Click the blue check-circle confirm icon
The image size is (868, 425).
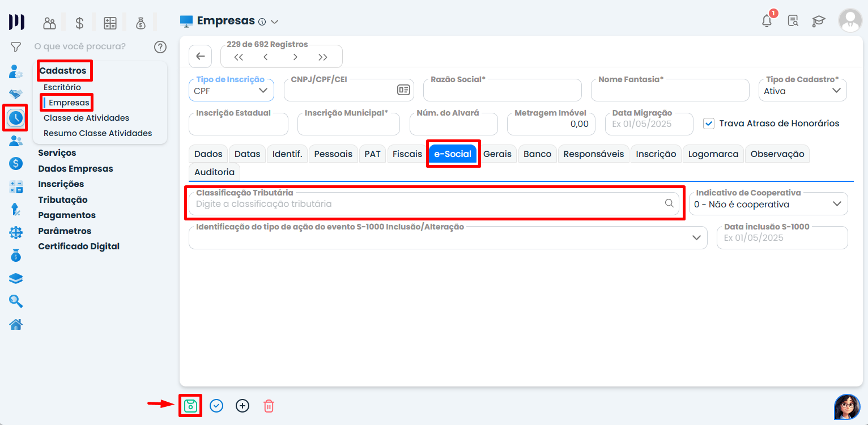[x=216, y=406]
